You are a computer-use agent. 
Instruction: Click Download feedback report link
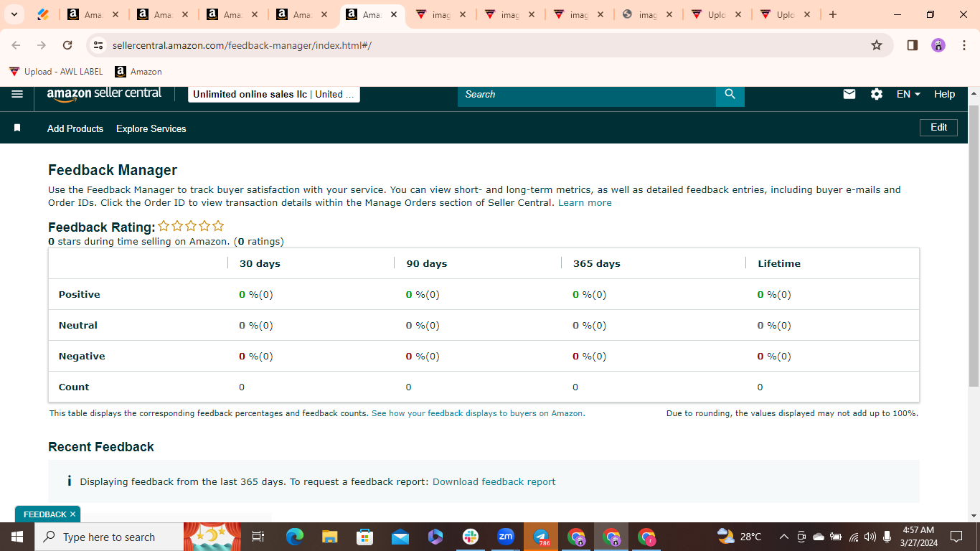click(494, 481)
